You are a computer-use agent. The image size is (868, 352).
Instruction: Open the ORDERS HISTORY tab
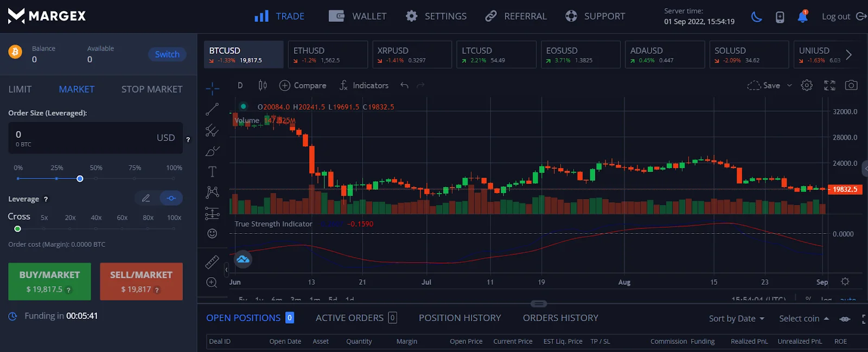coord(560,318)
